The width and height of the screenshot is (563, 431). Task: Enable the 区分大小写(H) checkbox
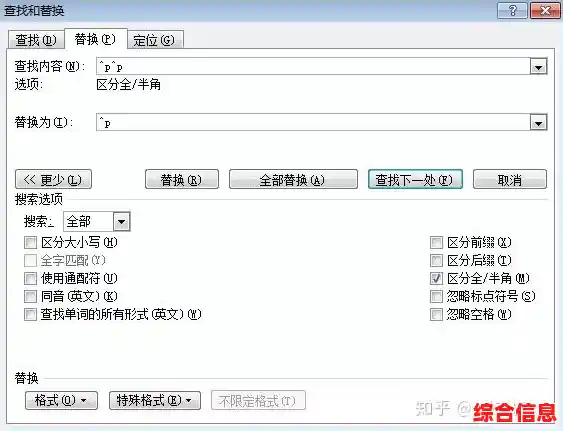coord(30,242)
